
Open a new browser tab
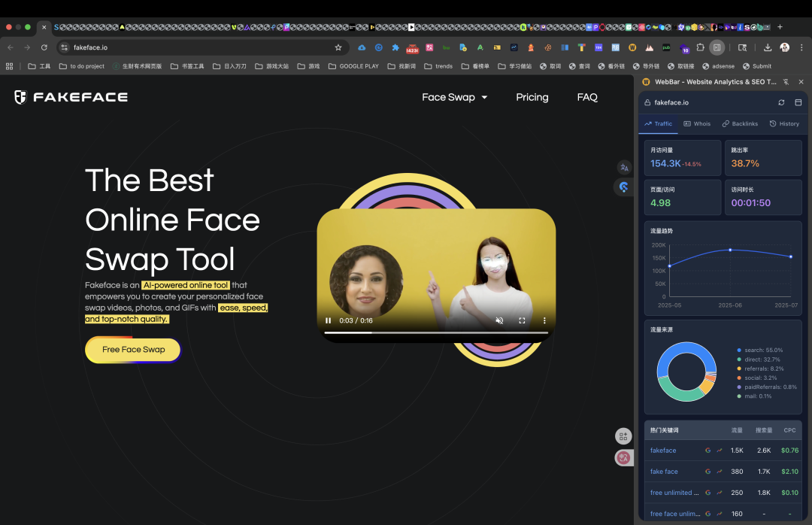(x=780, y=27)
